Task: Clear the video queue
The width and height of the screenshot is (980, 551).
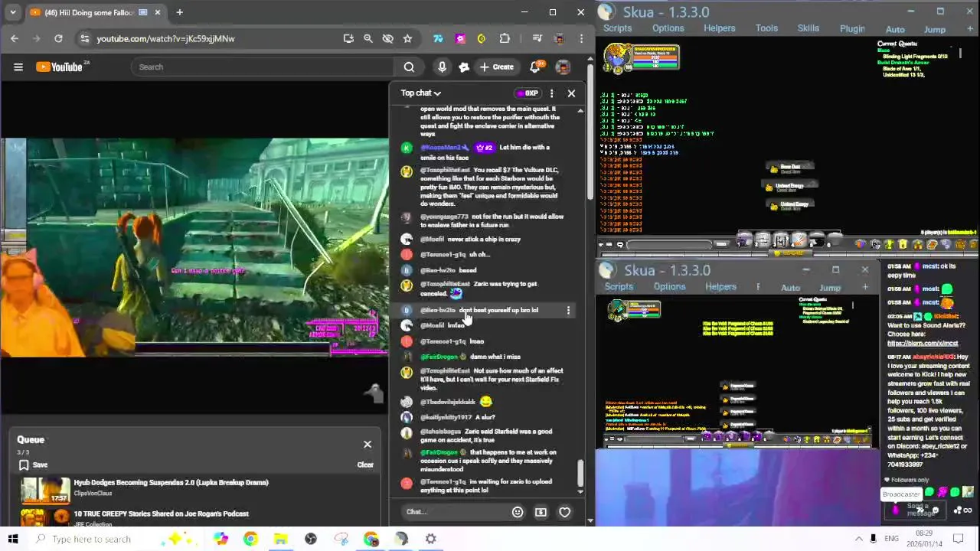Action: pos(365,465)
